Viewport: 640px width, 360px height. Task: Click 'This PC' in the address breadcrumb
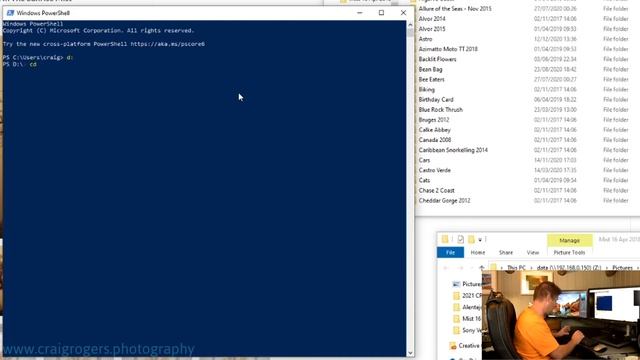click(516, 268)
